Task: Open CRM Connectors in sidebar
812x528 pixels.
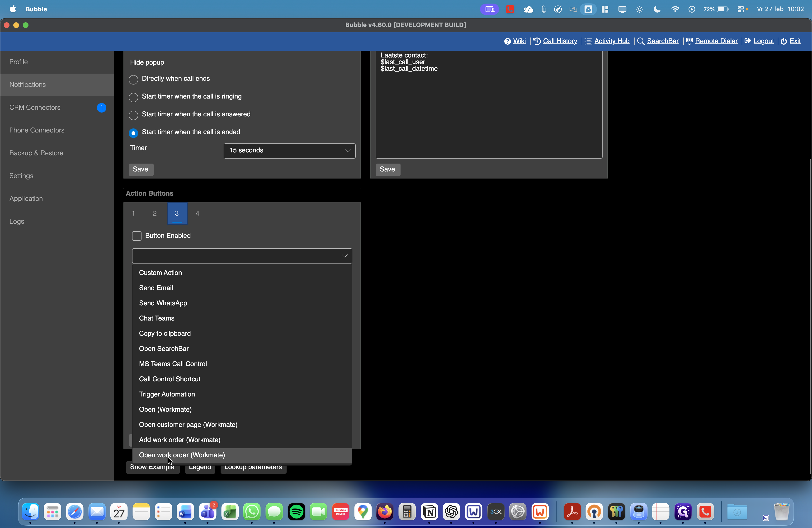Action: click(35, 108)
